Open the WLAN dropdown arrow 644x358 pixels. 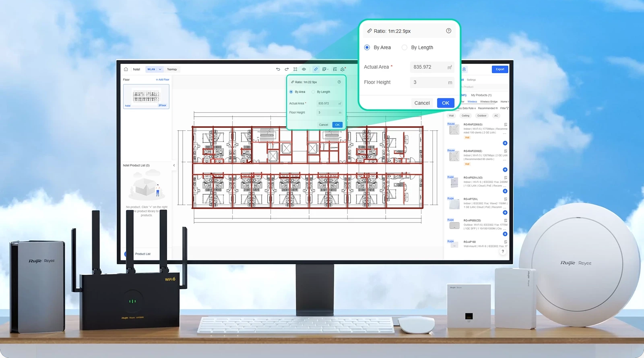click(160, 69)
